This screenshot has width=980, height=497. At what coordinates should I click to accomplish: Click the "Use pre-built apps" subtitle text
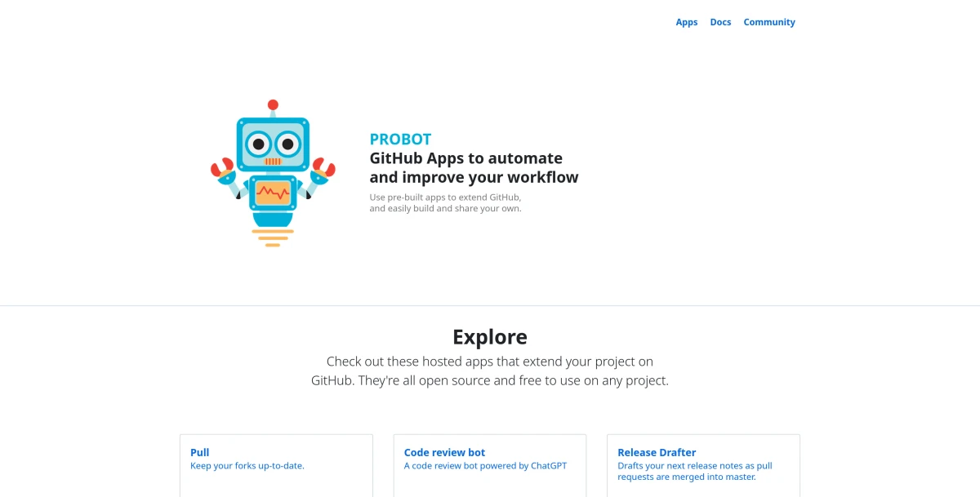(445, 197)
